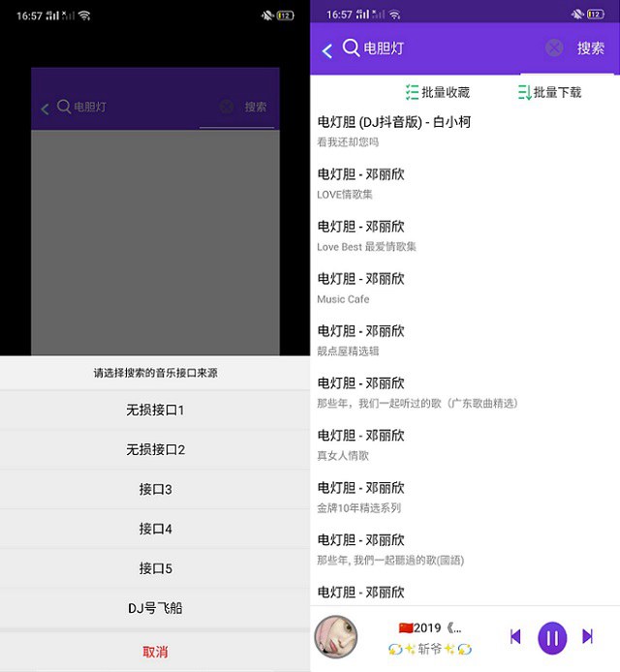Play 电灯胆 from 金牌10年精选系列
Screen dimensions: 620x672
[x=465, y=497]
